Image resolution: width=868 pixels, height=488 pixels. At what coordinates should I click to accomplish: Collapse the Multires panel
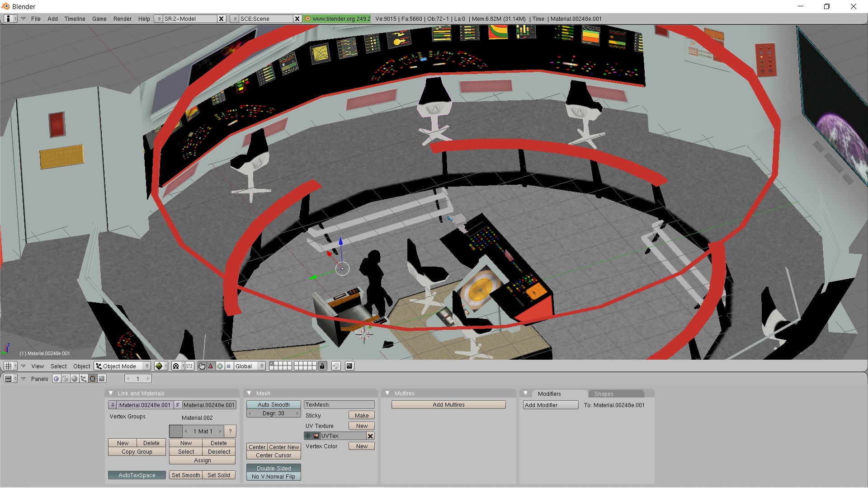pos(387,393)
